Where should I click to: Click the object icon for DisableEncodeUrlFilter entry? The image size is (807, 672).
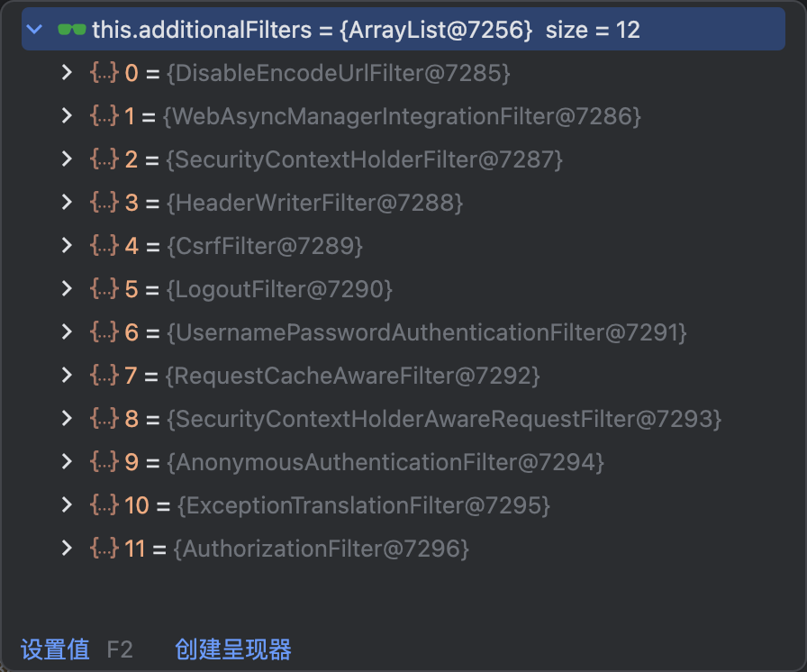[104, 73]
